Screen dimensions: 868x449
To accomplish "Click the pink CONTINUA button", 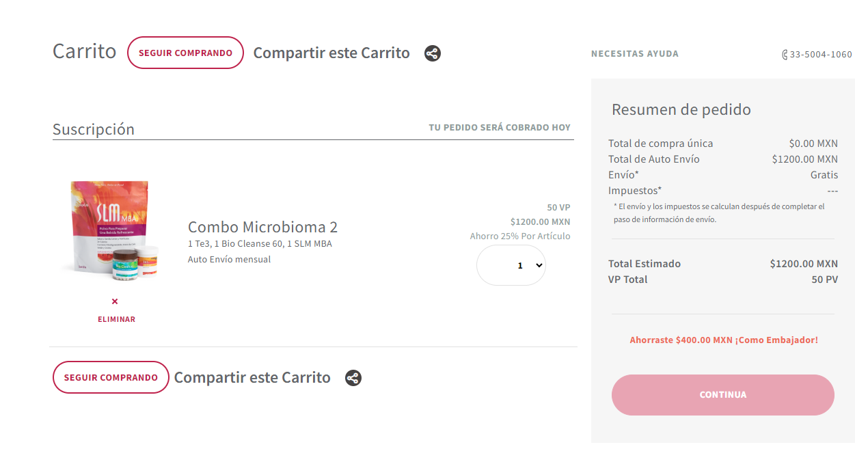I will (722, 395).
